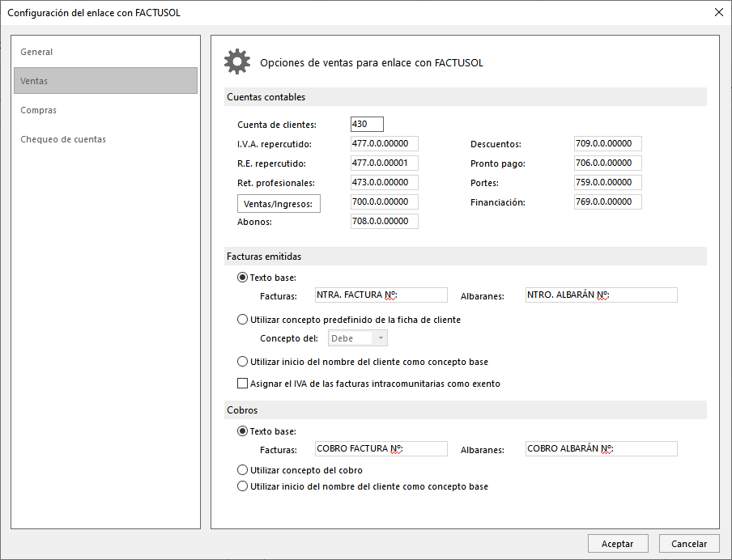Click the Facturas emitidas section header
The height and width of the screenshot is (560, 732).
click(466, 257)
